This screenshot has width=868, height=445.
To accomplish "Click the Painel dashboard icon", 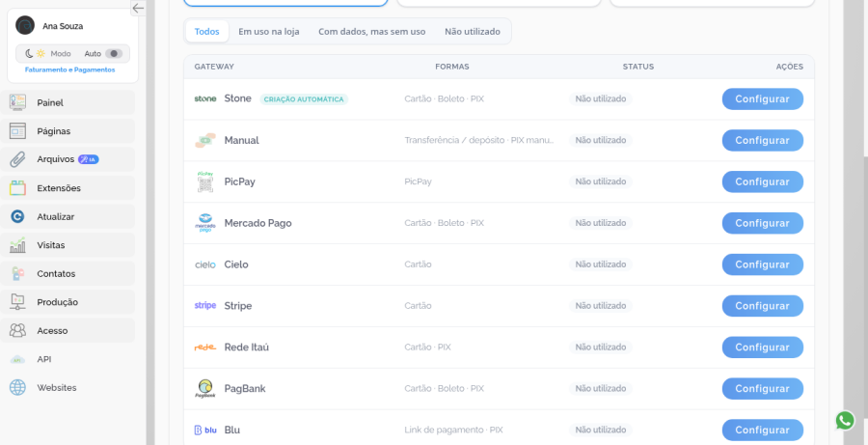I will point(17,102).
